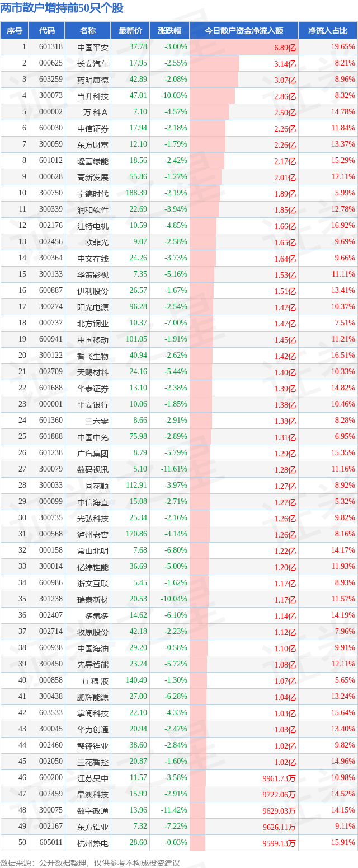Click stock code 603259

(50, 80)
